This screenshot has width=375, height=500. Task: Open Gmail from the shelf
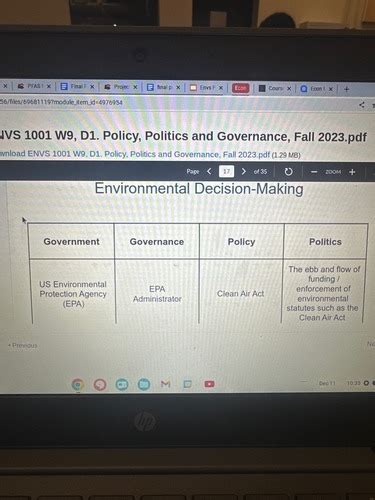(x=166, y=384)
